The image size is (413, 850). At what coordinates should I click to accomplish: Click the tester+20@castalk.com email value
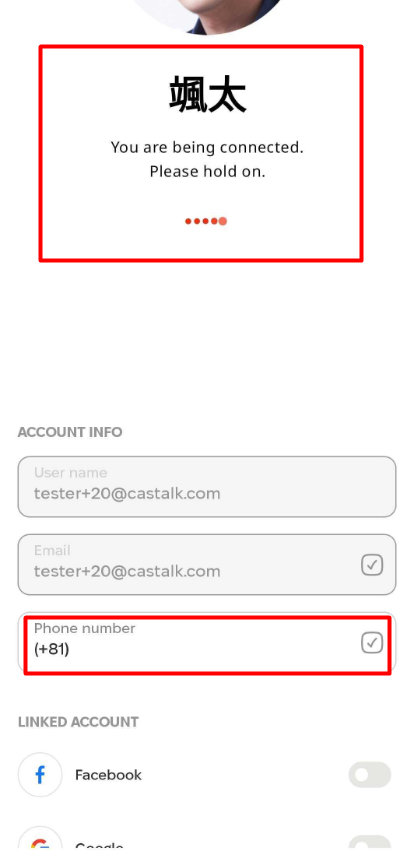pyautogui.click(x=127, y=571)
